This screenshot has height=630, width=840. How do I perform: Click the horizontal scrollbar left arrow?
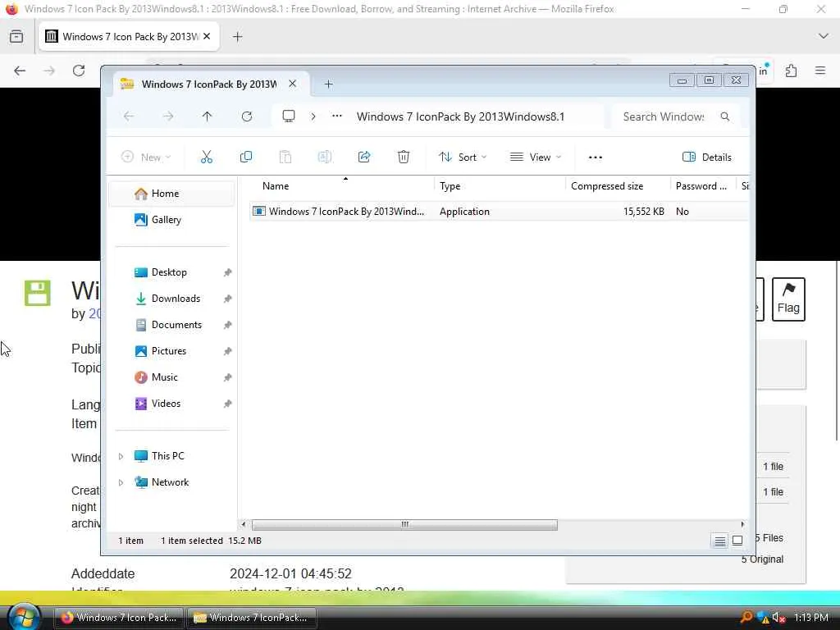(244, 524)
